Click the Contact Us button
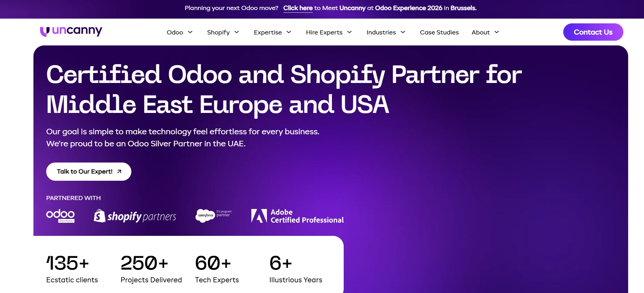Viewport: 644px width, 293px height. 593,32
